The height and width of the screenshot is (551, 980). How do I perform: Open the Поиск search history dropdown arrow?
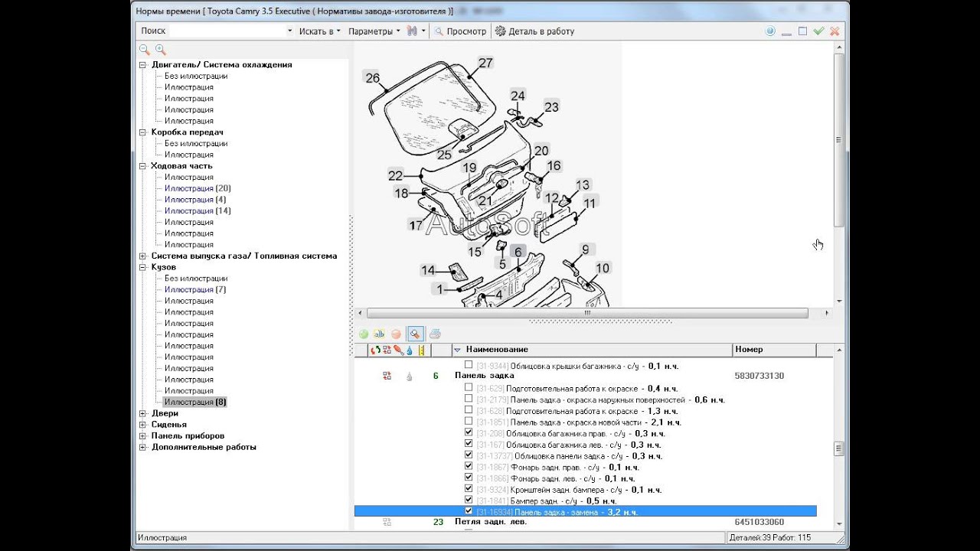[289, 31]
